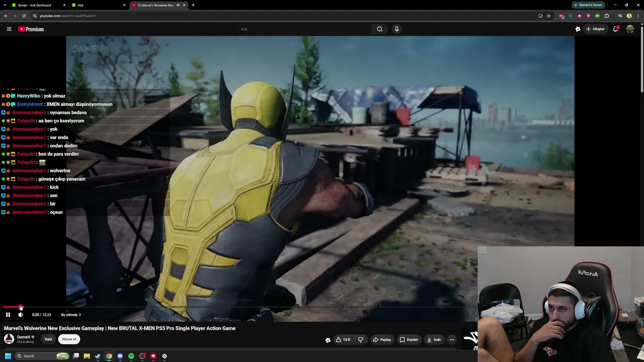Click the '0:20 / 12:23' time display
The image size is (644, 362).
coord(42,315)
